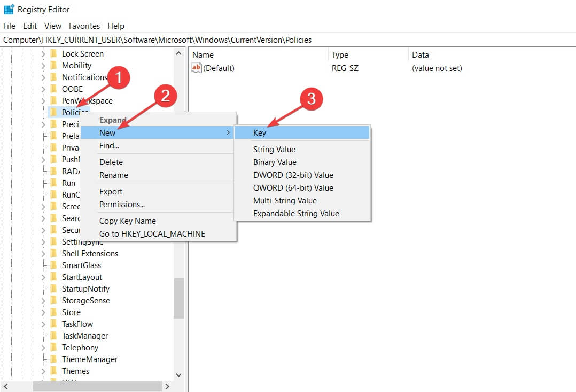
Task: Select the Mobility folder icon
Action: [53, 66]
